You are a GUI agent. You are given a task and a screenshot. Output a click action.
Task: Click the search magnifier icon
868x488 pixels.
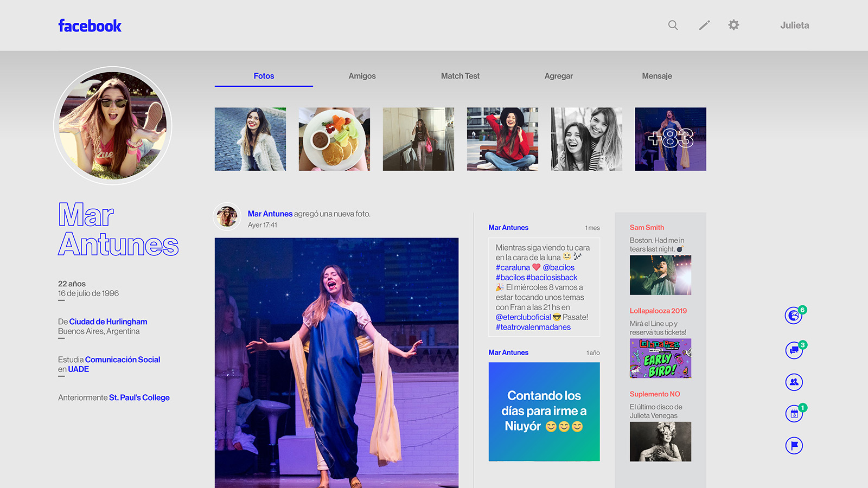(x=673, y=25)
